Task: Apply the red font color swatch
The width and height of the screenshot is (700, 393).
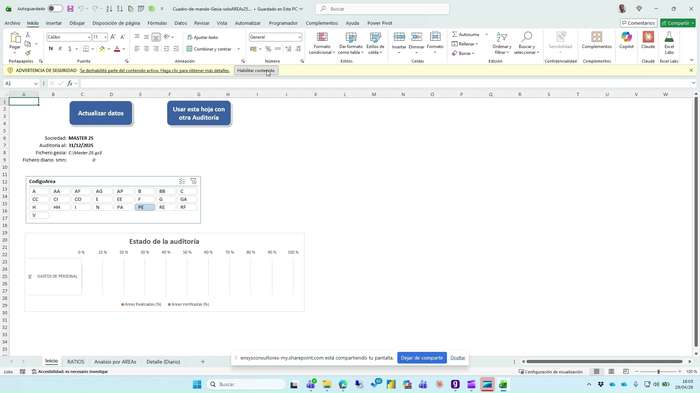Action: click(x=117, y=49)
